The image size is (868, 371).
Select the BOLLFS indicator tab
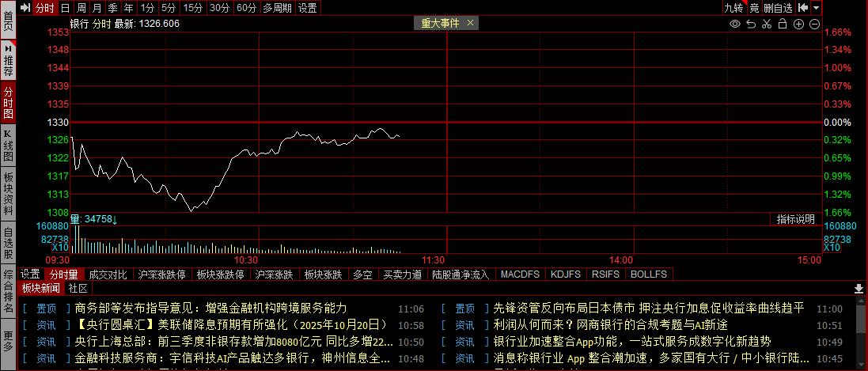[649, 274]
